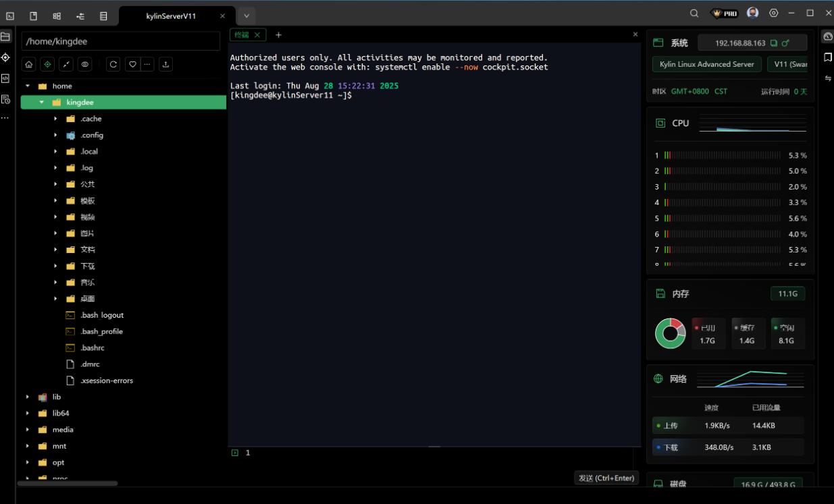834x504 pixels.
Task: Click the 发送 (Ctrl+Enter) send button
Action: pyautogui.click(x=606, y=478)
